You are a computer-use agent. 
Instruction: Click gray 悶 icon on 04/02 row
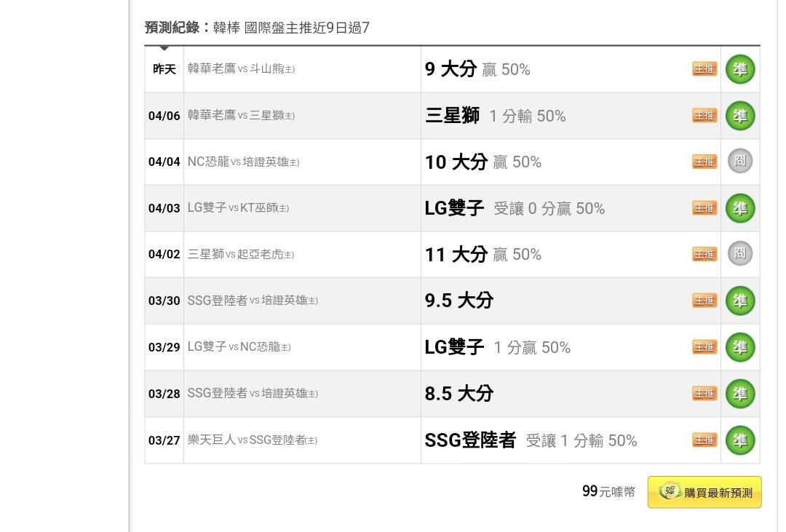click(740, 253)
